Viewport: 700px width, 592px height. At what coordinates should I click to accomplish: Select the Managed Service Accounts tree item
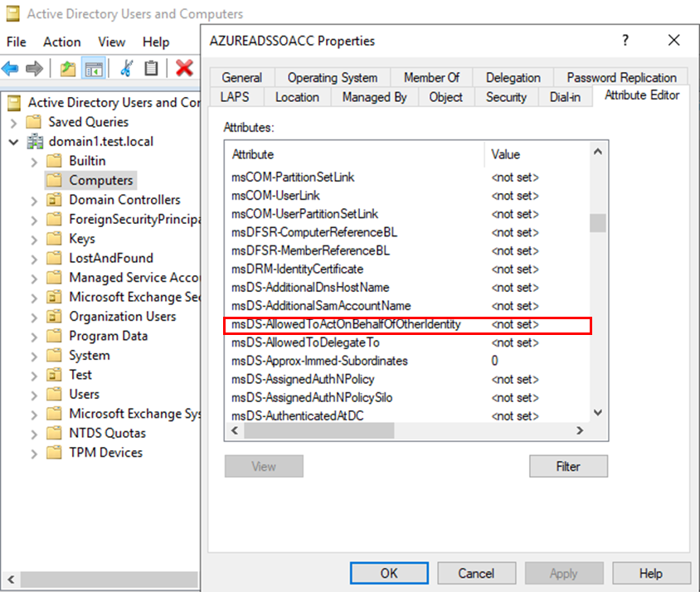tap(134, 278)
